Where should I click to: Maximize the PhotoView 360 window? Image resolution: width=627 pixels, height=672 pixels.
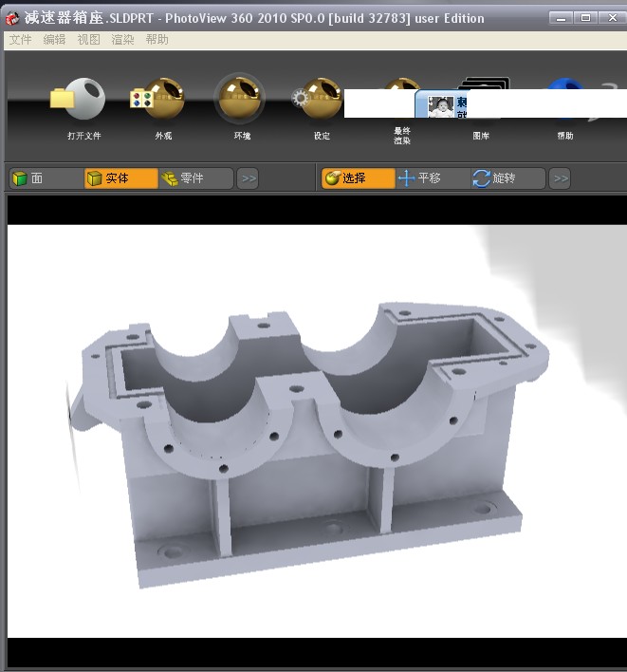585,18
